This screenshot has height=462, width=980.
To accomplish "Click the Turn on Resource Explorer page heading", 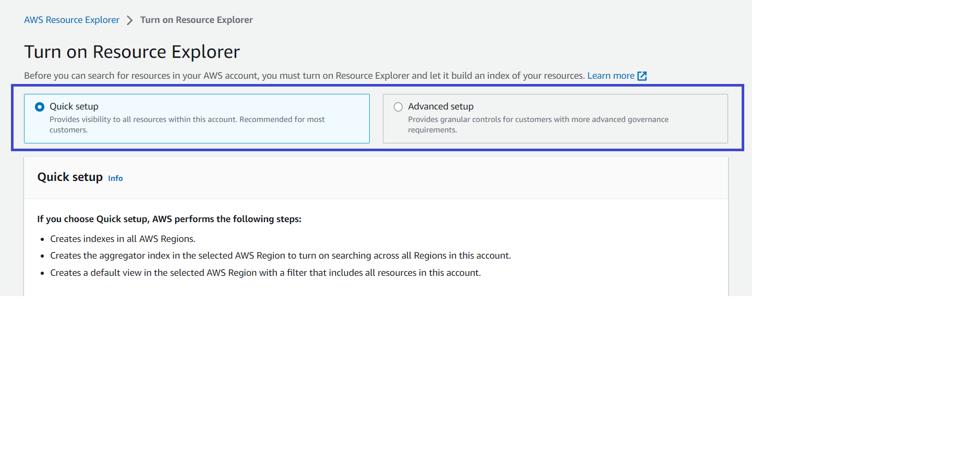I will click(x=132, y=52).
